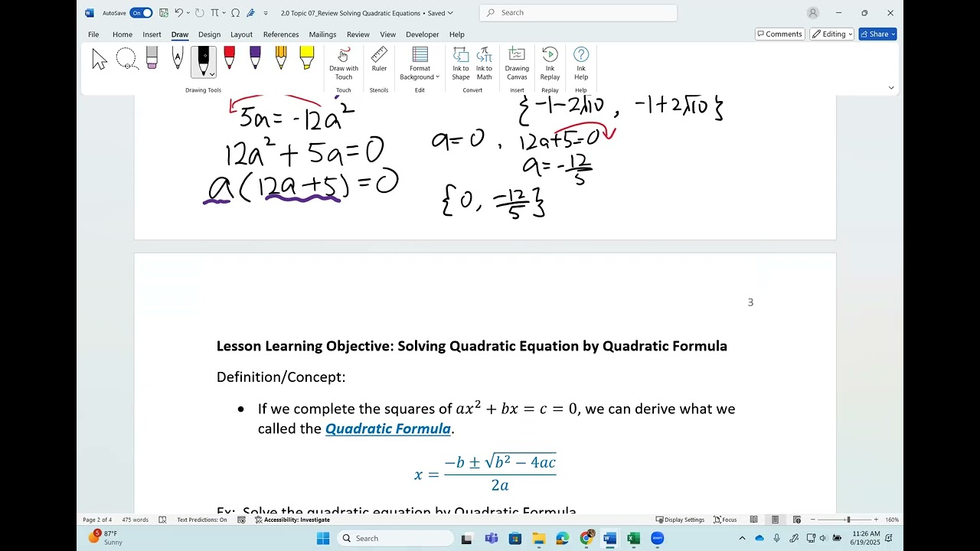
Task: Convert Ink to Shape
Action: 460,64
